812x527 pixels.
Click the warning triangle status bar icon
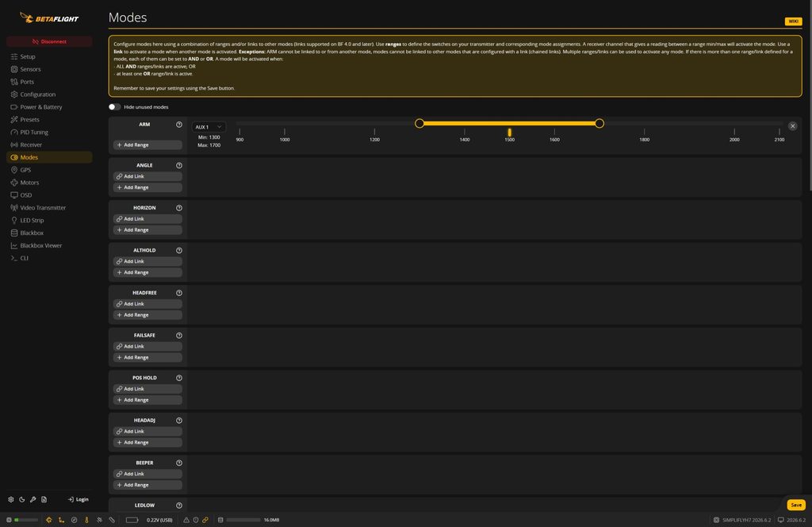(x=186, y=520)
